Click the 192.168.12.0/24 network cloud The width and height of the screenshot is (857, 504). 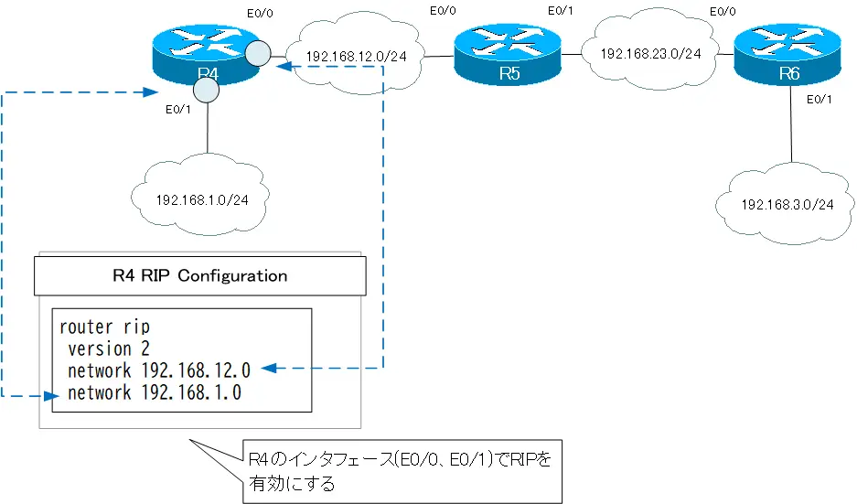click(x=355, y=55)
